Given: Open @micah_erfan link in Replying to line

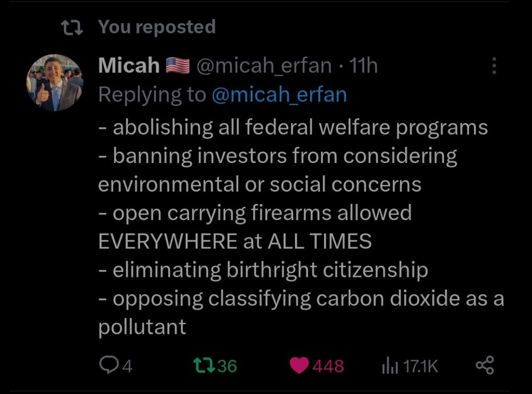Looking at the screenshot, I should (279, 95).
